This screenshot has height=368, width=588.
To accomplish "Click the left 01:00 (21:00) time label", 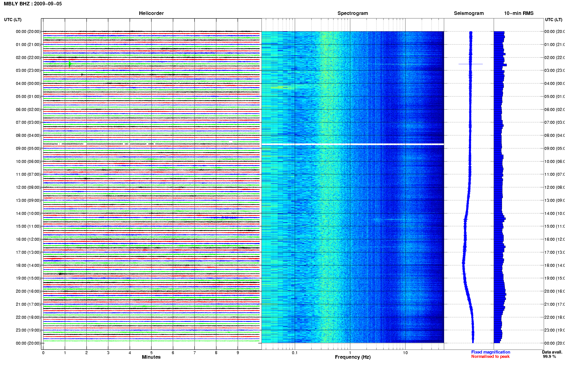I will click(x=28, y=44).
